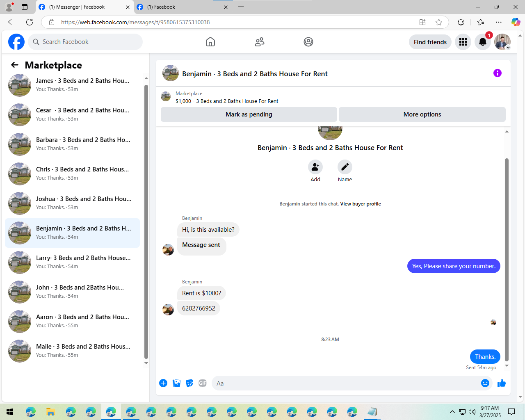Open the emoji picker icon
The width and height of the screenshot is (525, 420).
[x=485, y=383]
